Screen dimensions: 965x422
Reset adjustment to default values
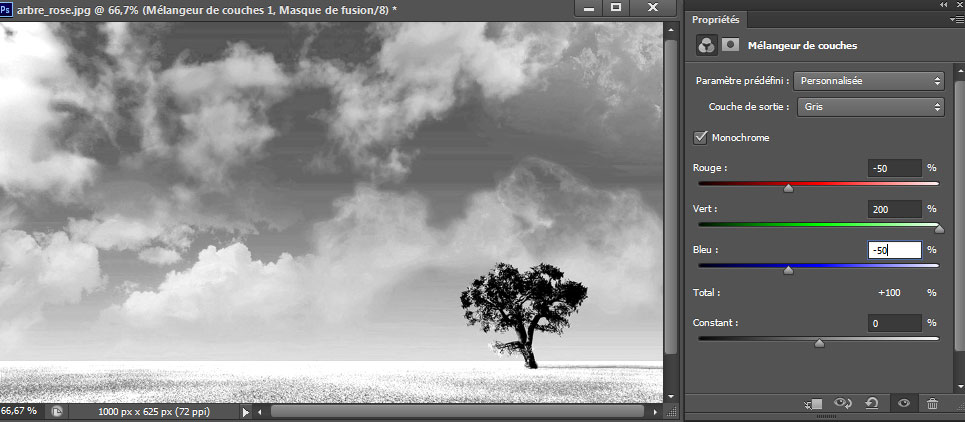click(x=872, y=403)
